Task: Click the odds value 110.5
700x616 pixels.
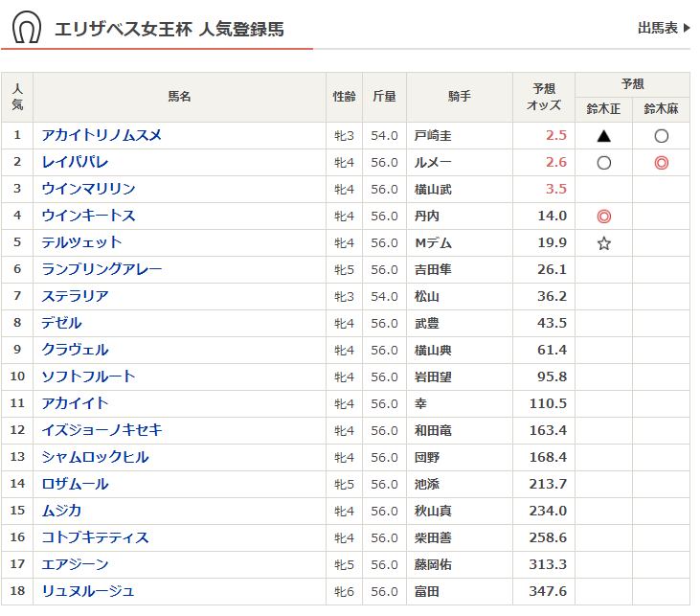Action: click(x=548, y=403)
